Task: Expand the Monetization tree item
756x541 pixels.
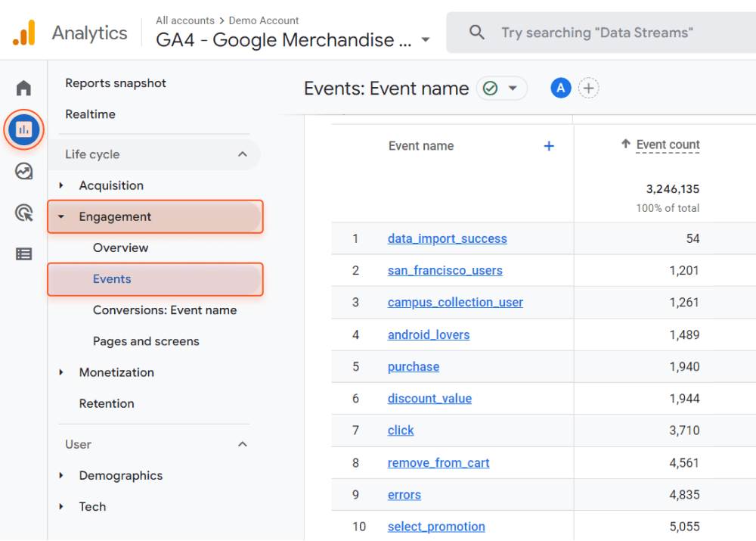Action: (62, 372)
